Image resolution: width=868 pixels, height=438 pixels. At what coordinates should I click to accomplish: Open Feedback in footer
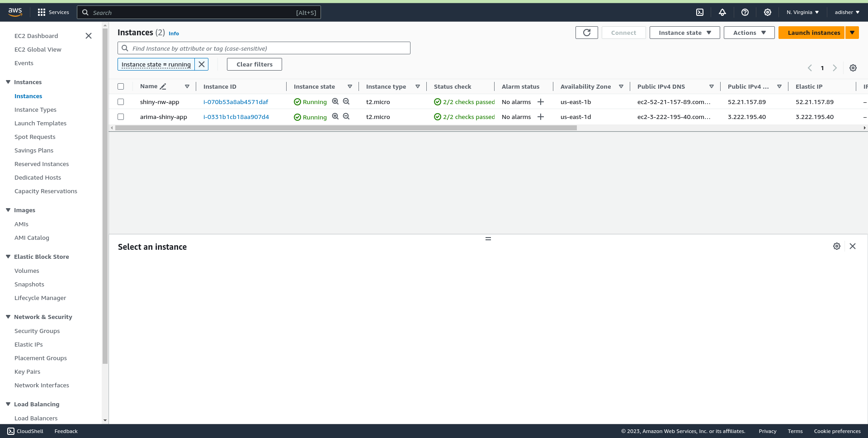[66, 431]
